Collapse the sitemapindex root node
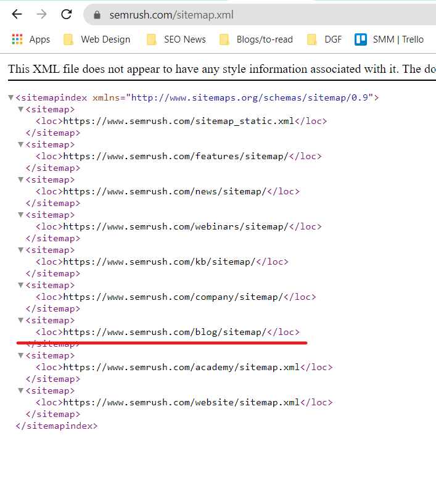This screenshot has width=436, height=504. tap(11, 97)
